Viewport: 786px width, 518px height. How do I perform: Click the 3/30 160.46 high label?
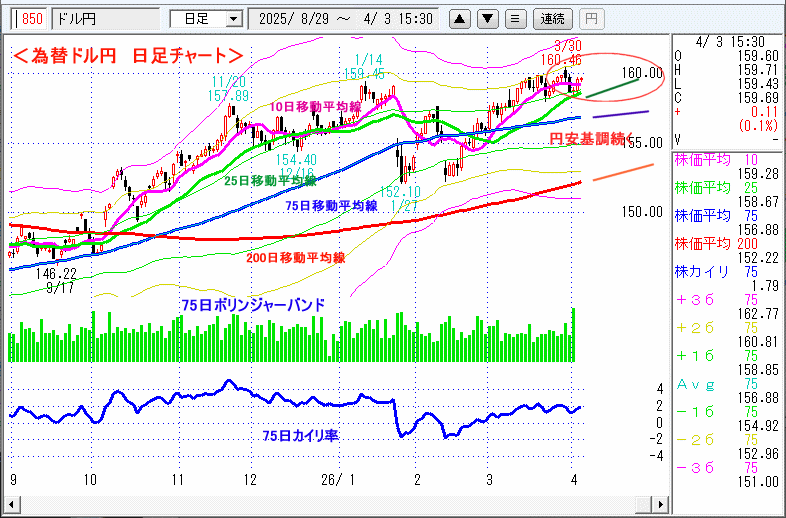click(x=561, y=53)
